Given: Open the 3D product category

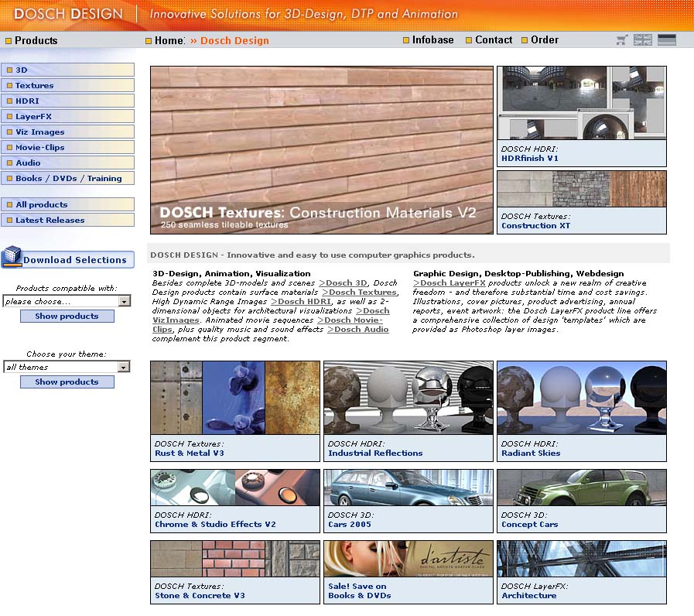Looking at the screenshot, I should coord(68,70).
